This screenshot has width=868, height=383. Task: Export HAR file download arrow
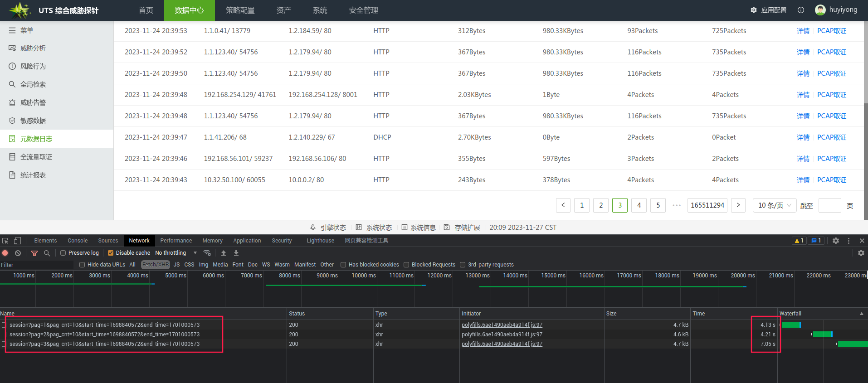coord(236,253)
